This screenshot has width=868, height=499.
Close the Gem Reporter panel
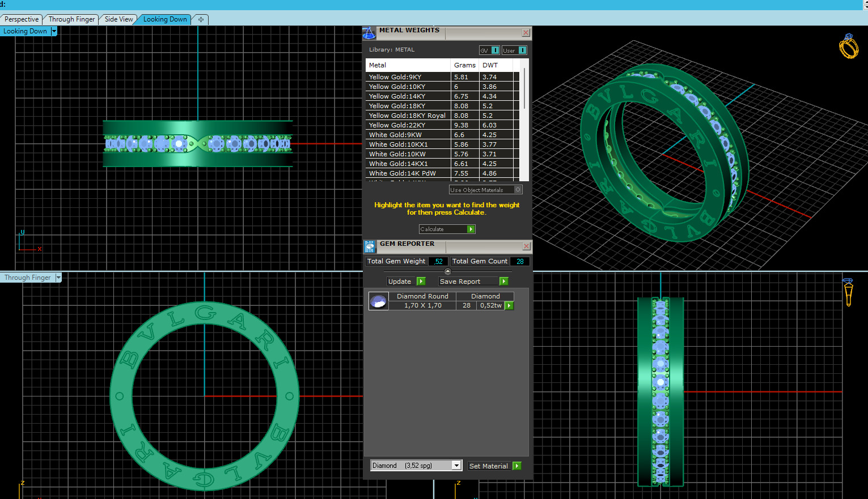(x=526, y=246)
